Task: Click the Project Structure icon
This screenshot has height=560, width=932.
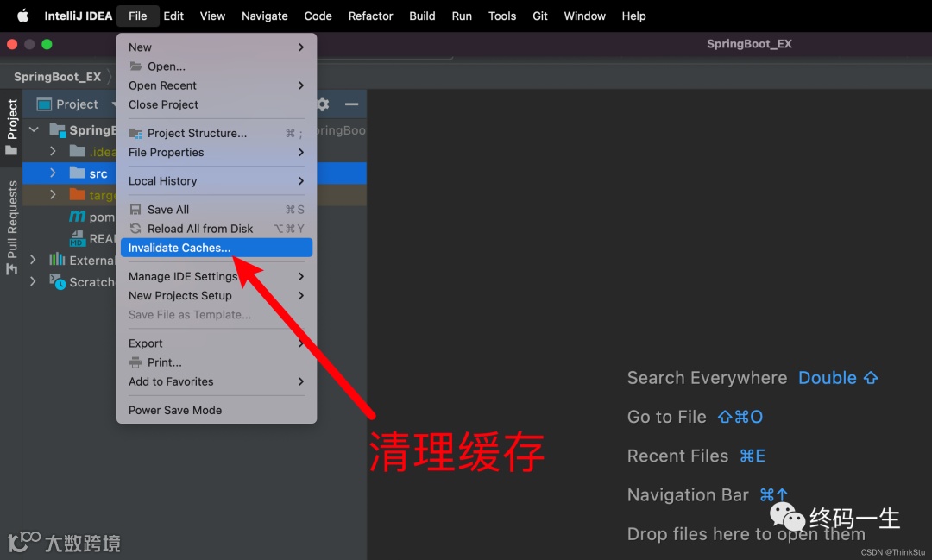Action: point(135,133)
